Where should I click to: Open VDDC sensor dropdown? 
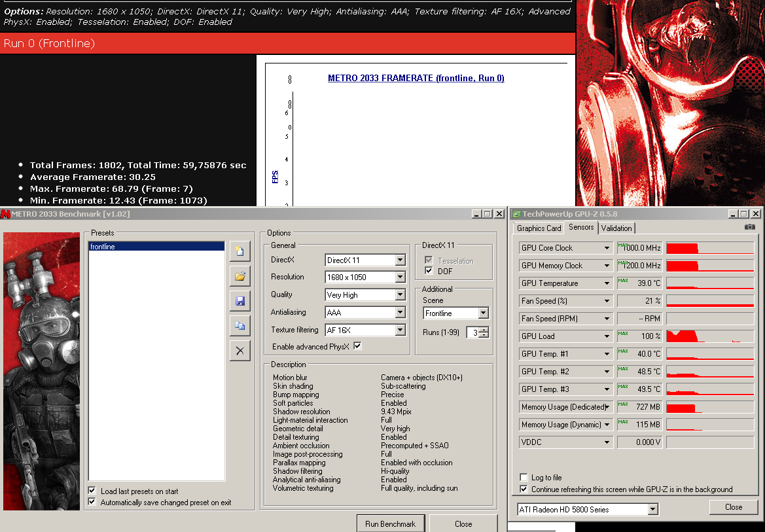tap(607, 442)
